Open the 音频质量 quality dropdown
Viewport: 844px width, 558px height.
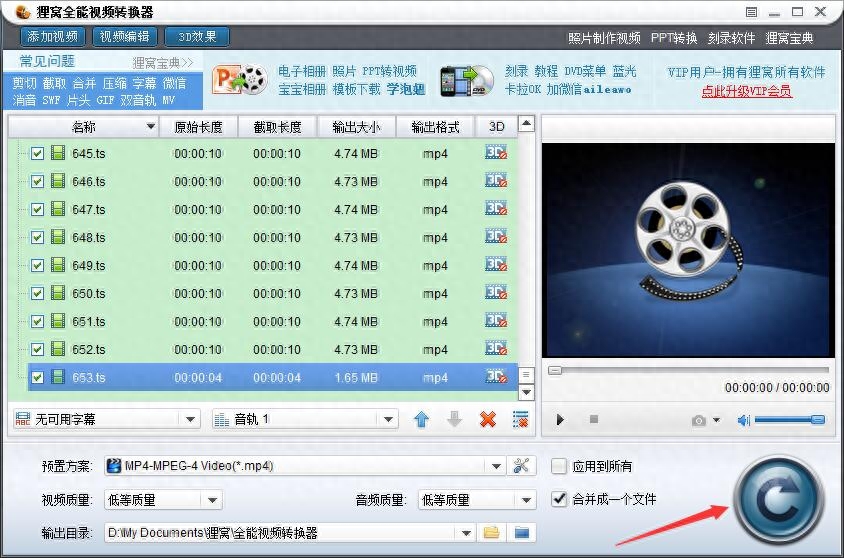(x=526, y=500)
